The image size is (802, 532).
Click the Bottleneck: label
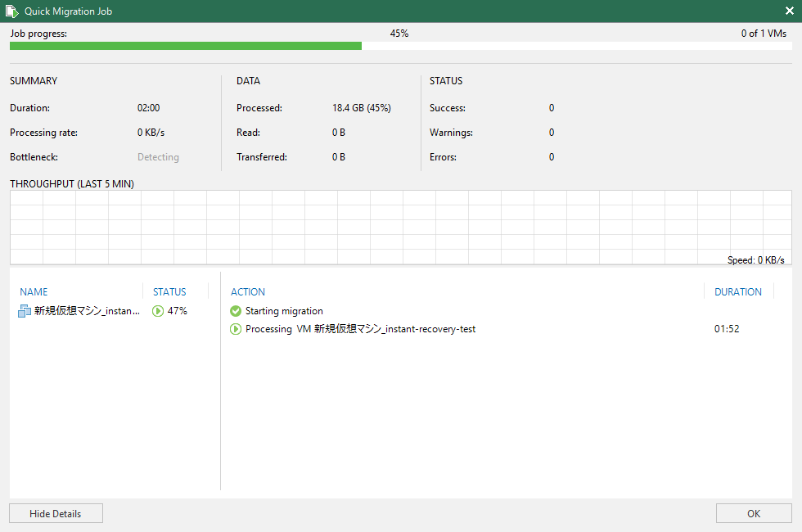pyautogui.click(x=34, y=157)
